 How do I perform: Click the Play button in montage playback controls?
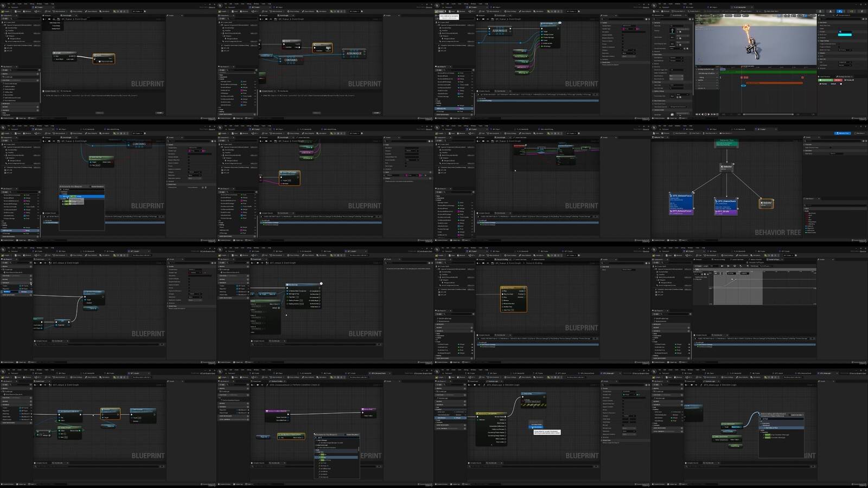(709, 114)
